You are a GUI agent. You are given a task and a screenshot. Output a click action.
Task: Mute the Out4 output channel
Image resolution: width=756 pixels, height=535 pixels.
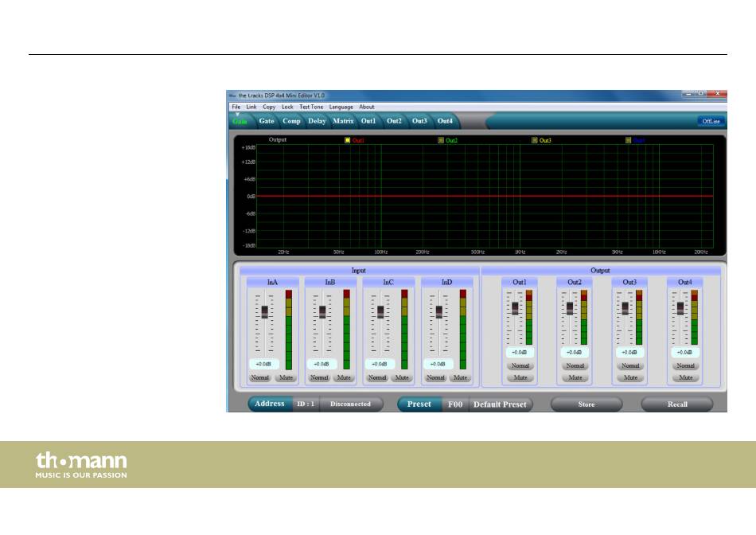[x=686, y=377]
